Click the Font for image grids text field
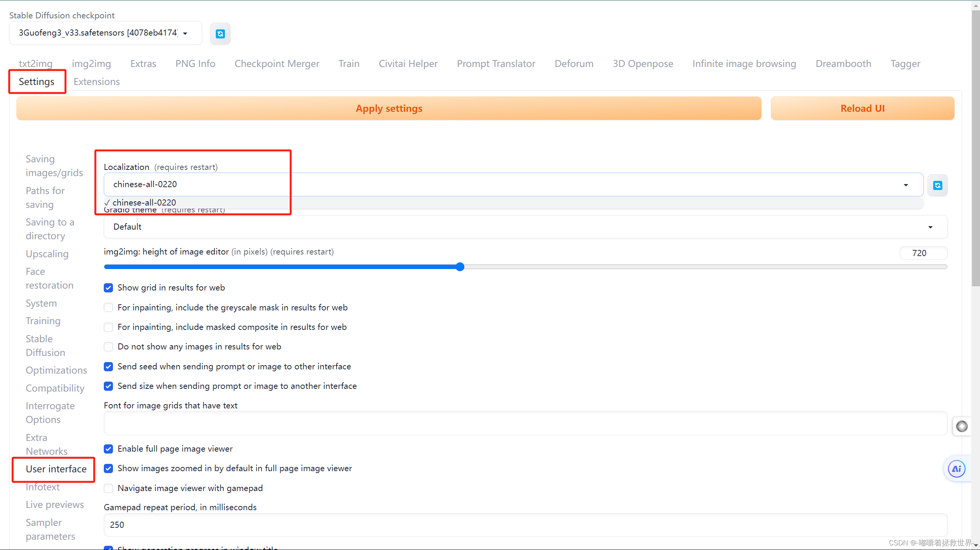The width and height of the screenshot is (980, 550). click(525, 423)
